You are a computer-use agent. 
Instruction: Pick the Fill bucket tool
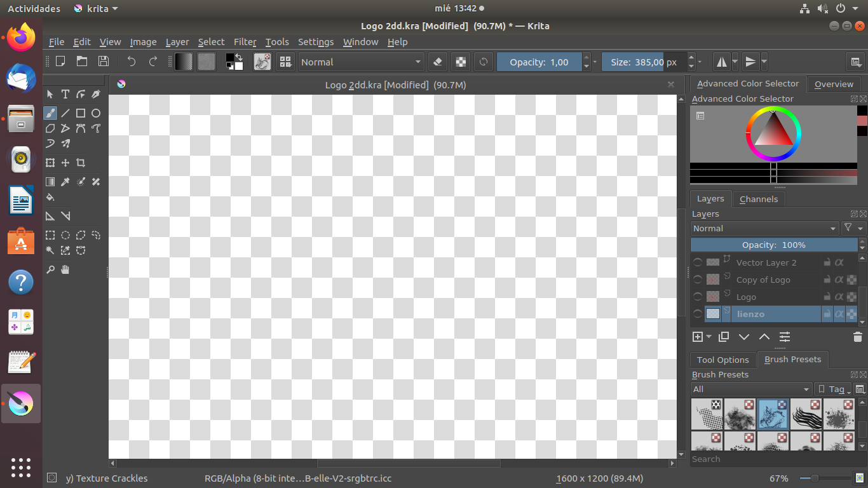50,197
